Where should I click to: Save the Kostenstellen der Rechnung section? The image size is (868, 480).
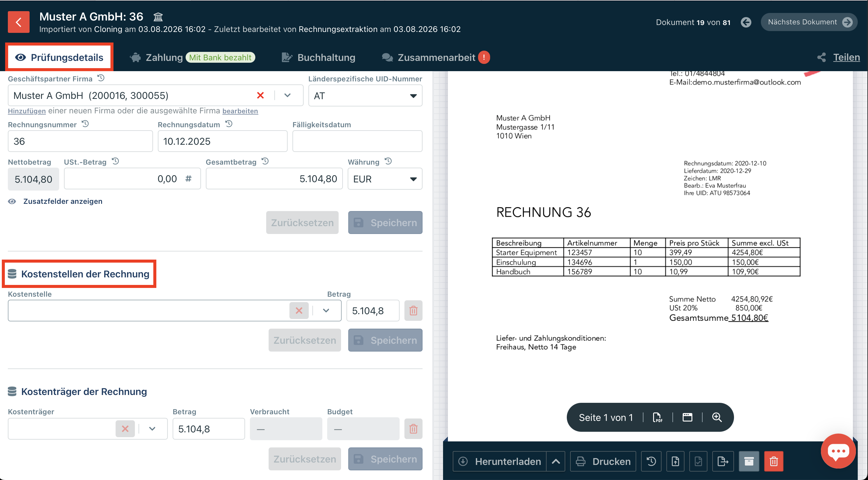coord(385,340)
